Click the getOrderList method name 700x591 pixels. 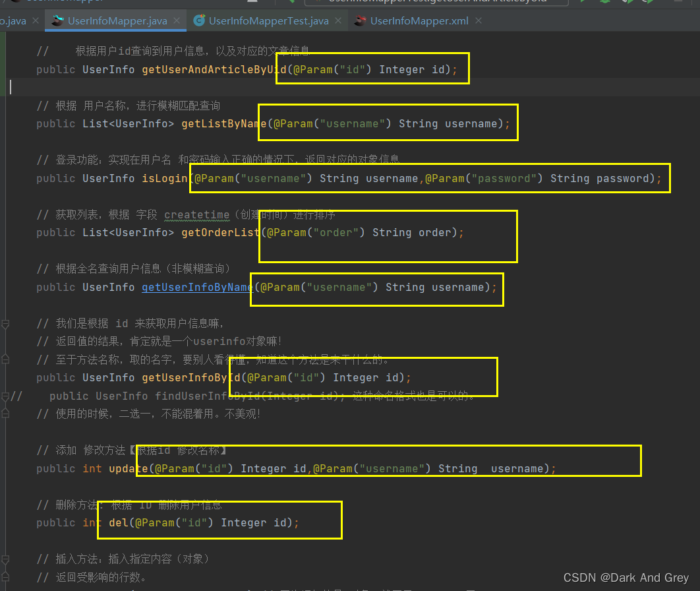coord(221,232)
